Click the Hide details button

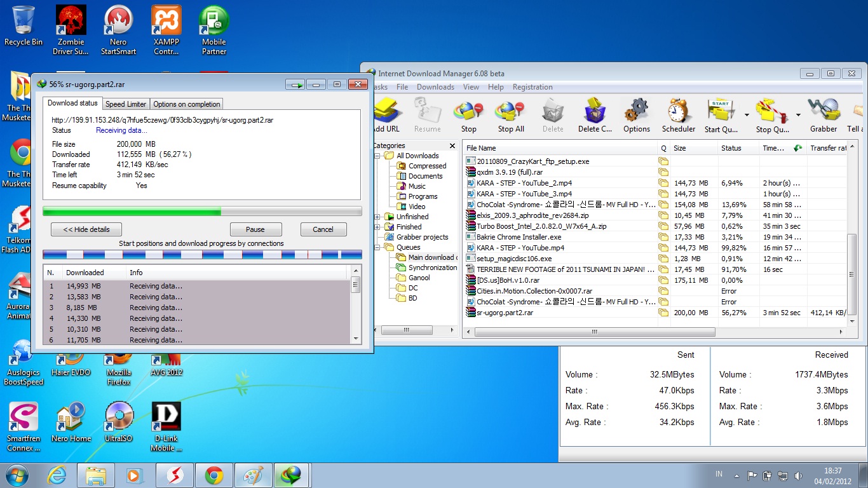pyautogui.click(x=86, y=229)
